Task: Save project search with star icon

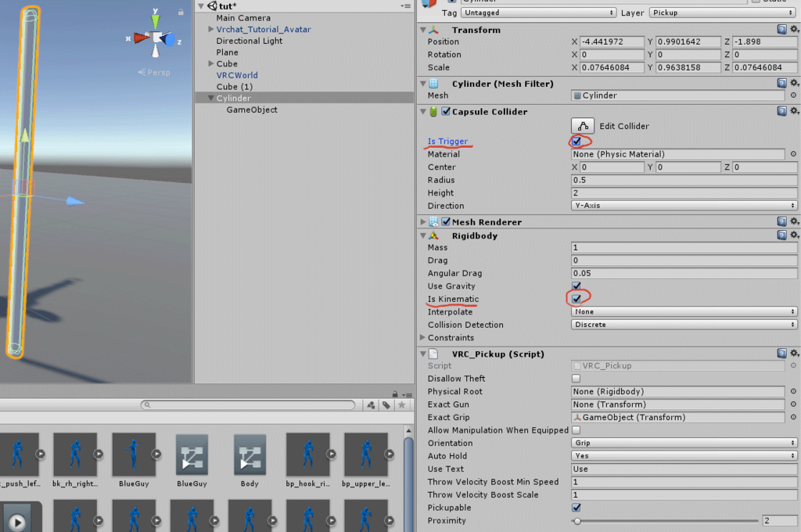Action: pos(401,405)
